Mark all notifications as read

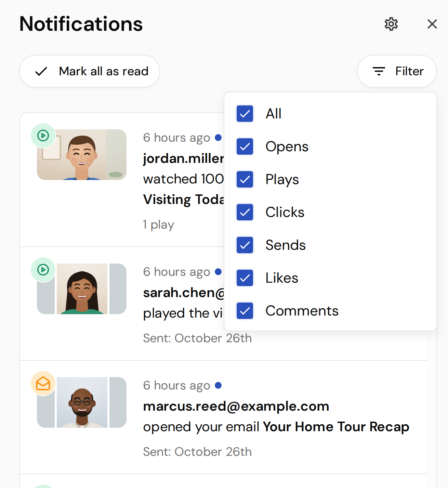tap(90, 71)
